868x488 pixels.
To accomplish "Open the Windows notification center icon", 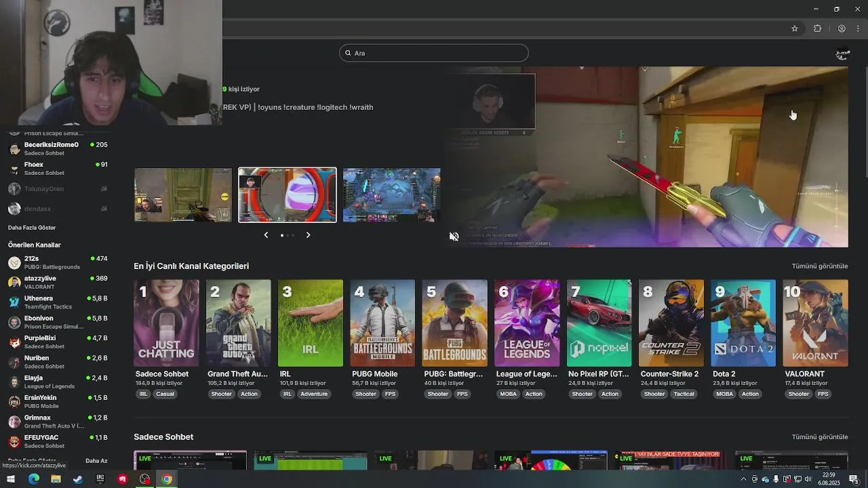I will click(x=854, y=479).
